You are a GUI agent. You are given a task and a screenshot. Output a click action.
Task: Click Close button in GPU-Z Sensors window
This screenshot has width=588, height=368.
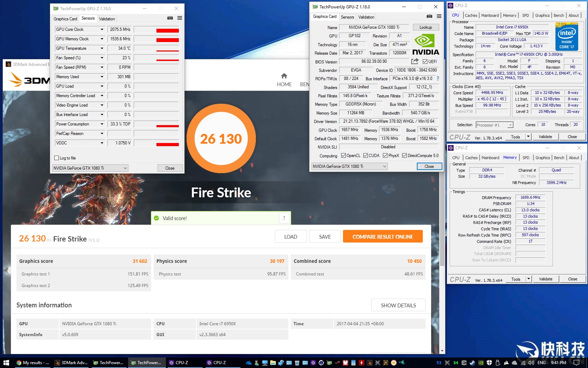170,168
